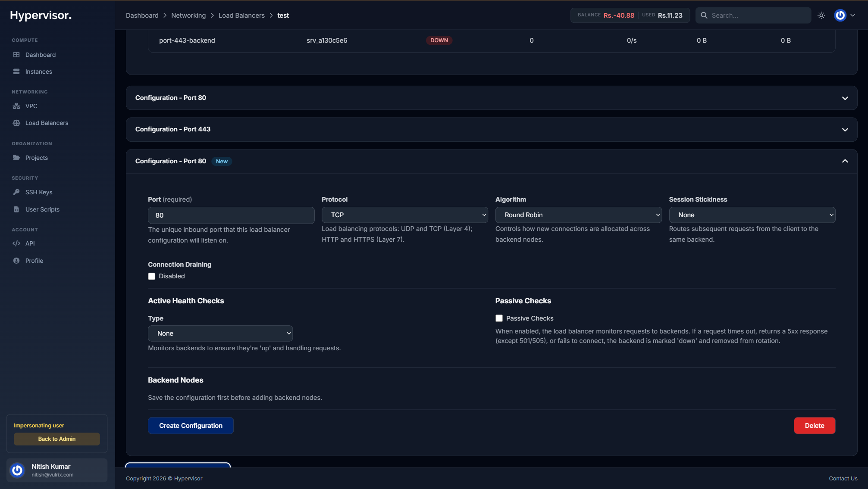Open the Protocol TCP dropdown

pyautogui.click(x=404, y=215)
